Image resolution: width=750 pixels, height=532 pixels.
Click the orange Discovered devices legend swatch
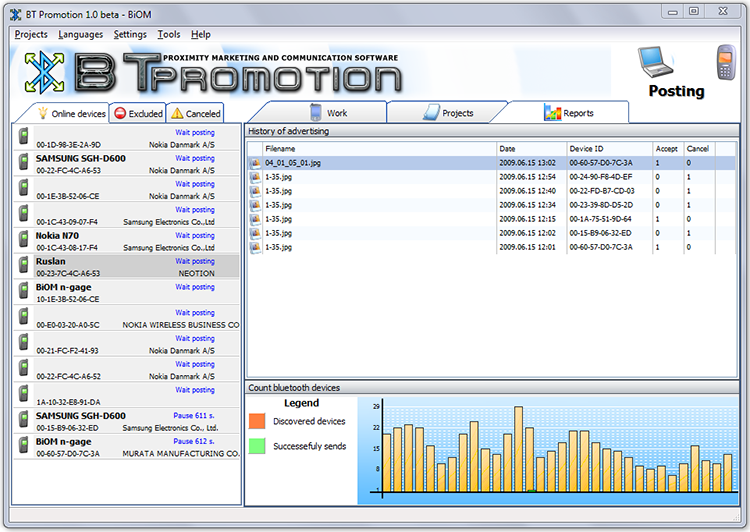click(x=257, y=421)
